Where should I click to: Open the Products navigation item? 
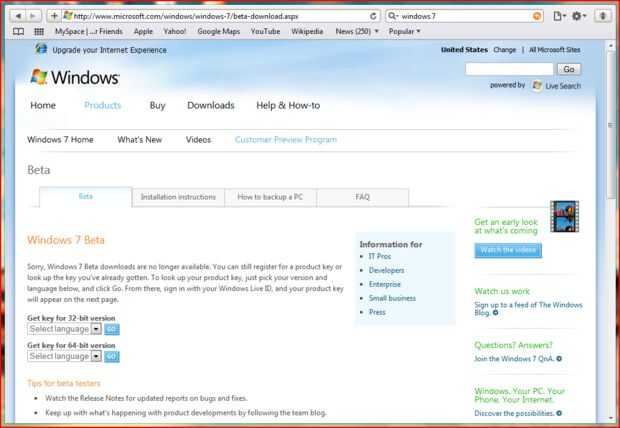103,106
